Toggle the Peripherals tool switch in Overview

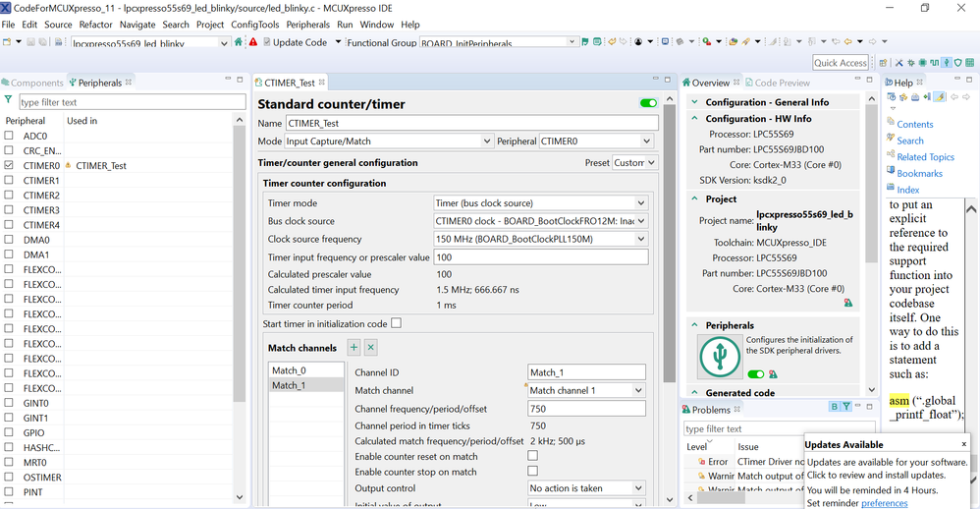click(756, 374)
